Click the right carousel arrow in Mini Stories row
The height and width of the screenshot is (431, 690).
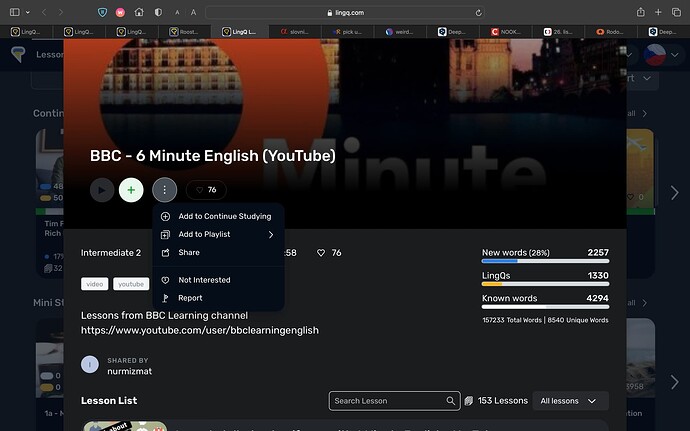675,382
